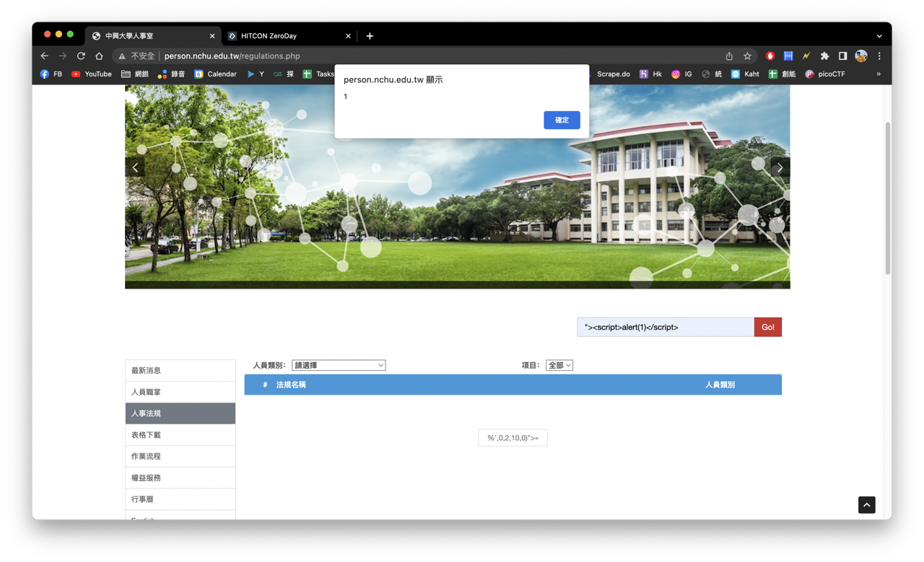Click the search field containing script text
924x562 pixels.
(x=666, y=327)
